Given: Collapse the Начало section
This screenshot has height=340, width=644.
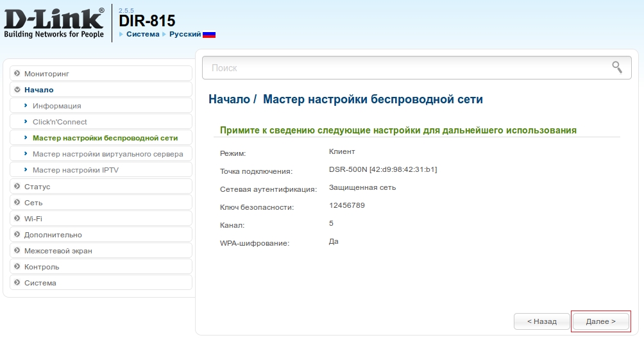Looking at the screenshot, I should coord(38,90).
